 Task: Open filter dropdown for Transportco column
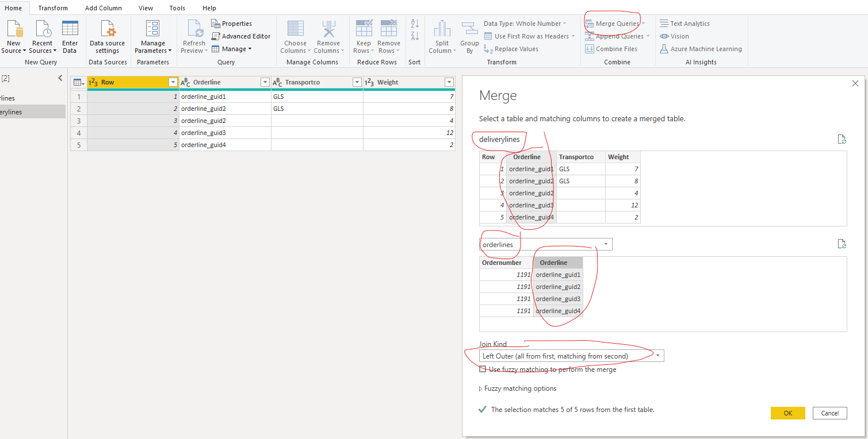(357, 82)
